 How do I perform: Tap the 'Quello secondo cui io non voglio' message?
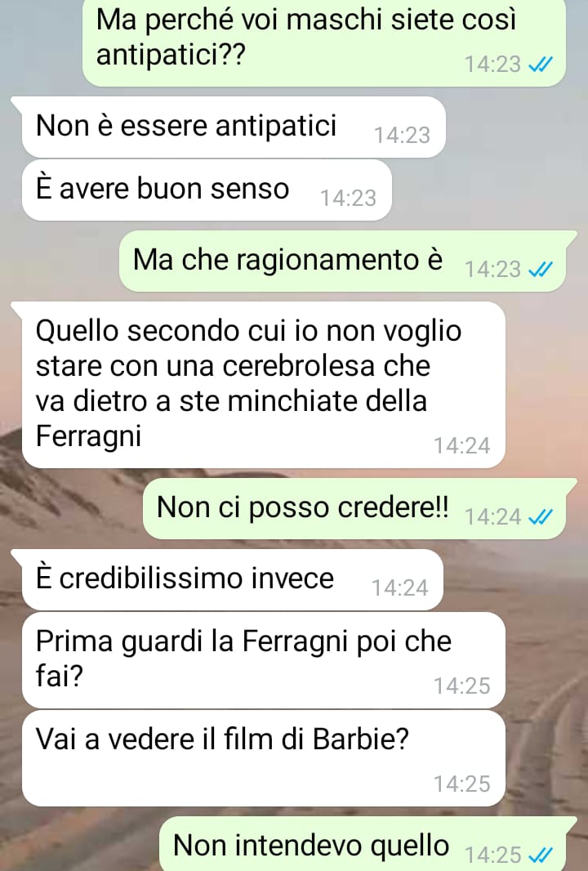(x=263, y=384)
